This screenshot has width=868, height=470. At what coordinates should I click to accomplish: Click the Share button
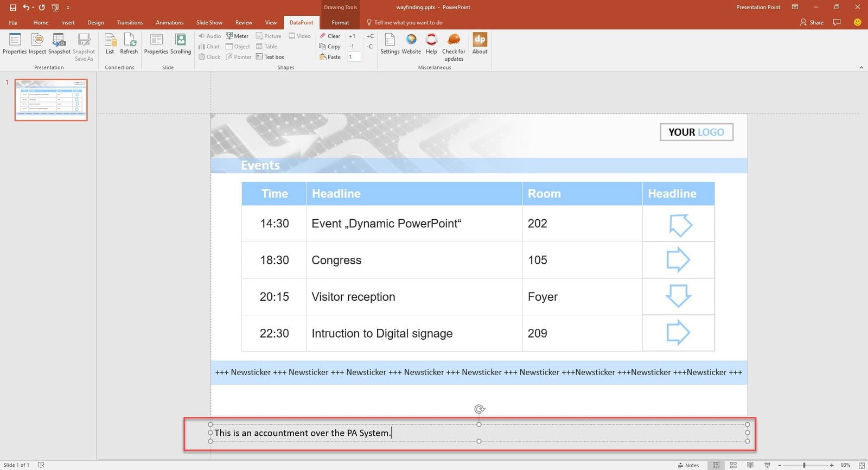click(x=812, y=23)
